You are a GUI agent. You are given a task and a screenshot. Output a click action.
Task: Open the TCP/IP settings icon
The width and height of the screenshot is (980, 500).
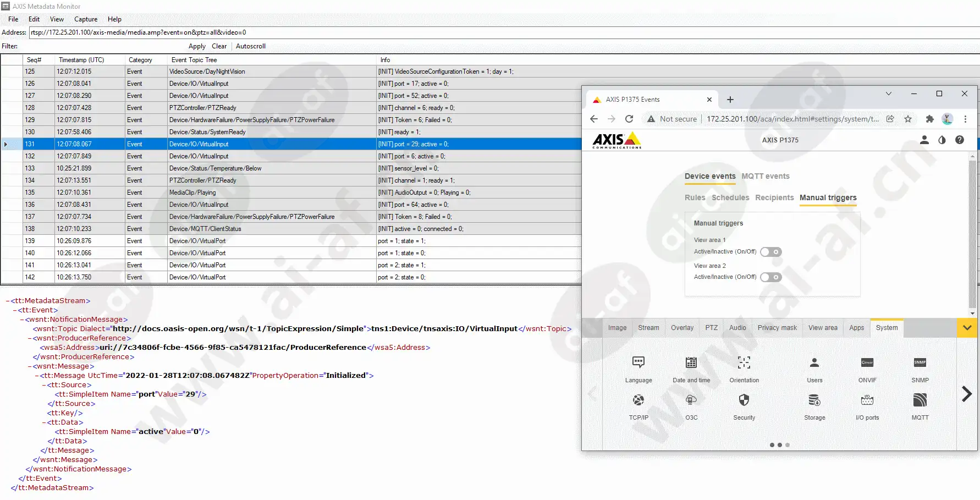(638, 400)
